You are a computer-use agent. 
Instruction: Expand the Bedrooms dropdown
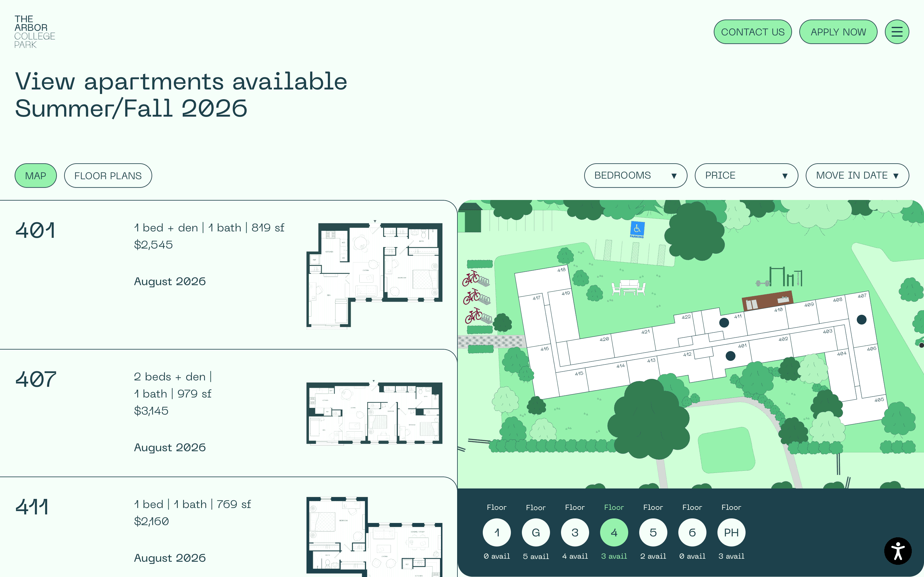click(x=635, y=176)
